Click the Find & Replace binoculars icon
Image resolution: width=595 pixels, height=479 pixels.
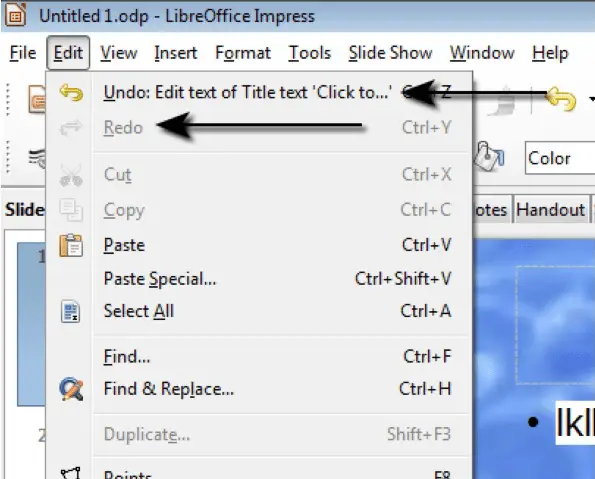71,389
